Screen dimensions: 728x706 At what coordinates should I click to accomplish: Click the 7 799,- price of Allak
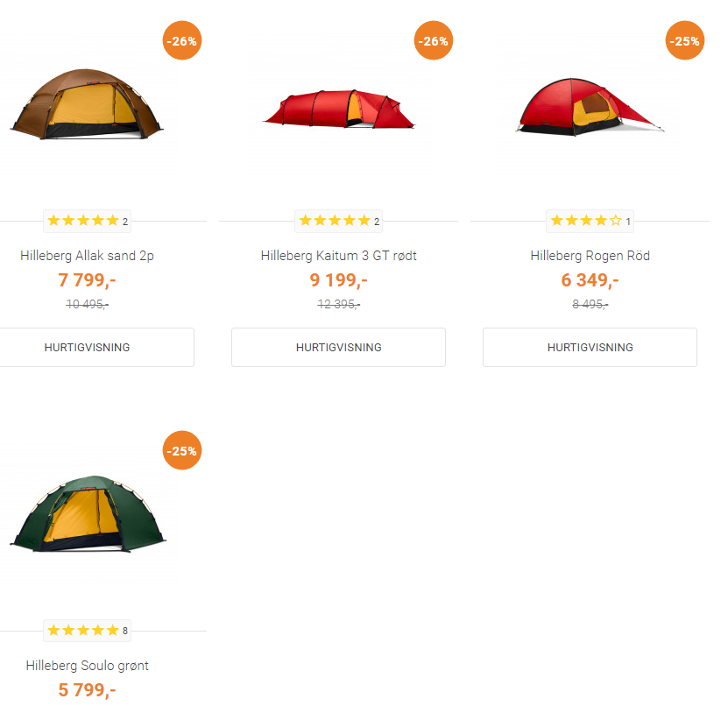(x=87, y=280)
